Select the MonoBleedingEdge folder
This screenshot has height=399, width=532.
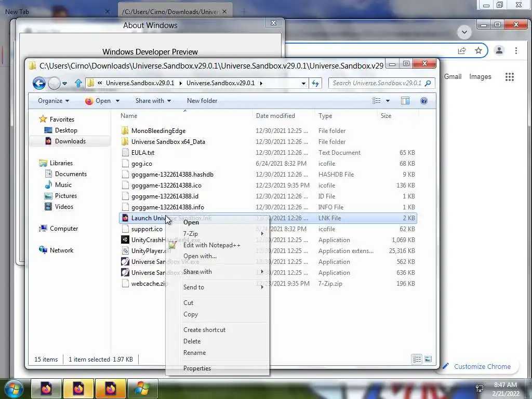(x=158, y=130)
